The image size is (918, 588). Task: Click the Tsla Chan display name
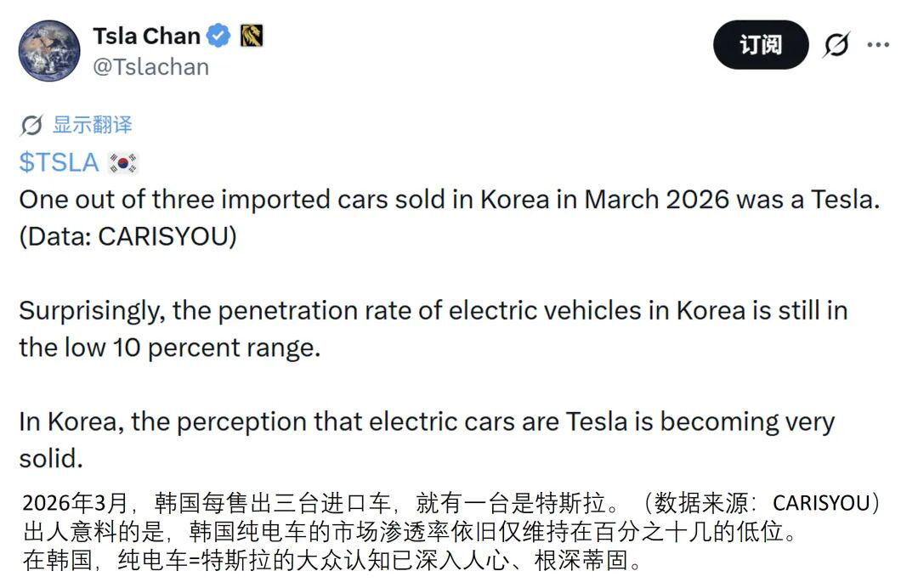coord(146,36)
